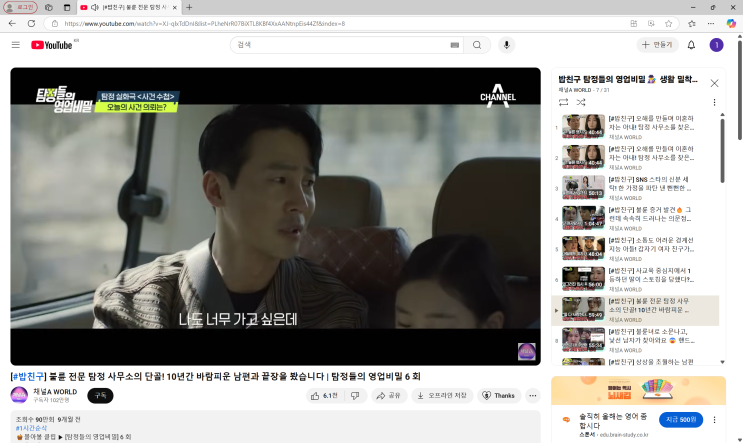View site information lock icon
Image resolution: width=743 pixels, height=443 pixels.
point(55,23)
